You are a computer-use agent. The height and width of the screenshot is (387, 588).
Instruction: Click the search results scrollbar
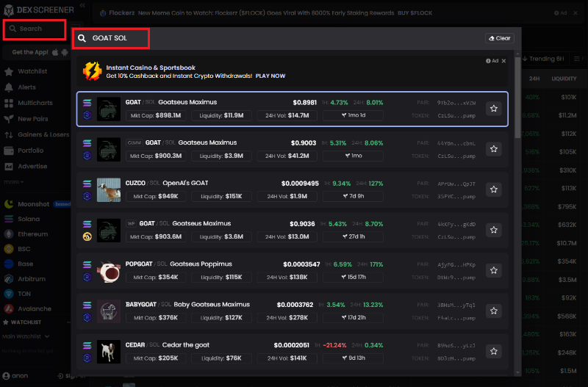click(x=518, y=98)
